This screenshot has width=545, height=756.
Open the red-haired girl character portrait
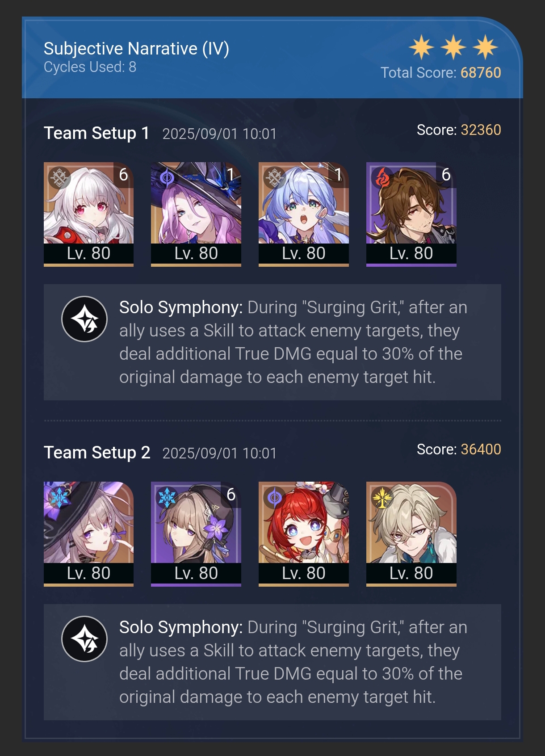coord(304,534)
